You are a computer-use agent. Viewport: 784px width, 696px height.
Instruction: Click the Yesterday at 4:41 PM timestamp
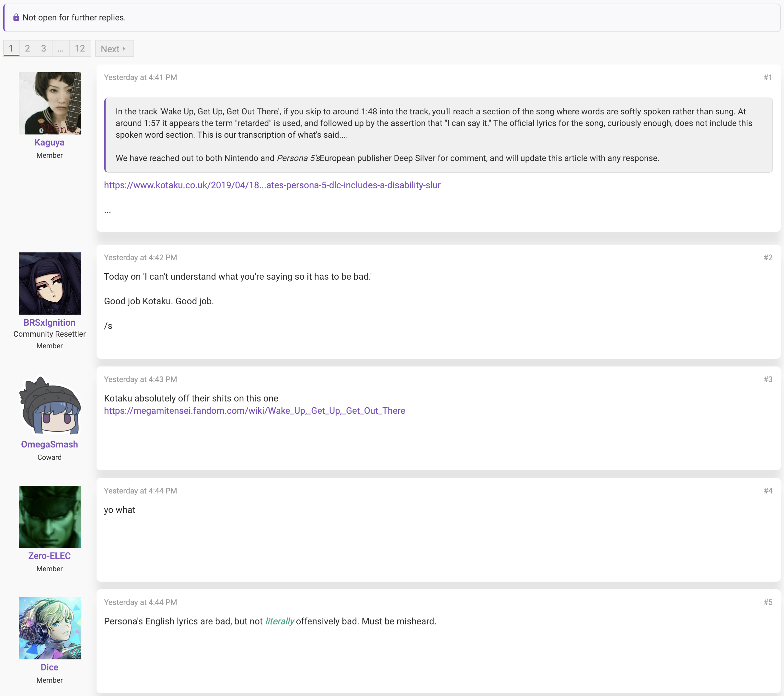140,77
